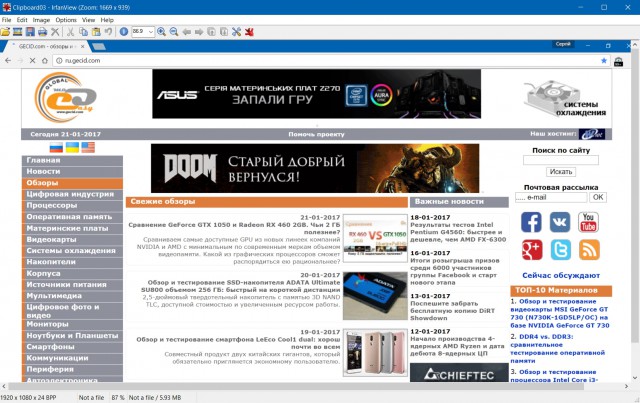Click the browser back arrow
The height and width of the screenshot is (403, 640).
pyautogui.click(x=8, y=60)
